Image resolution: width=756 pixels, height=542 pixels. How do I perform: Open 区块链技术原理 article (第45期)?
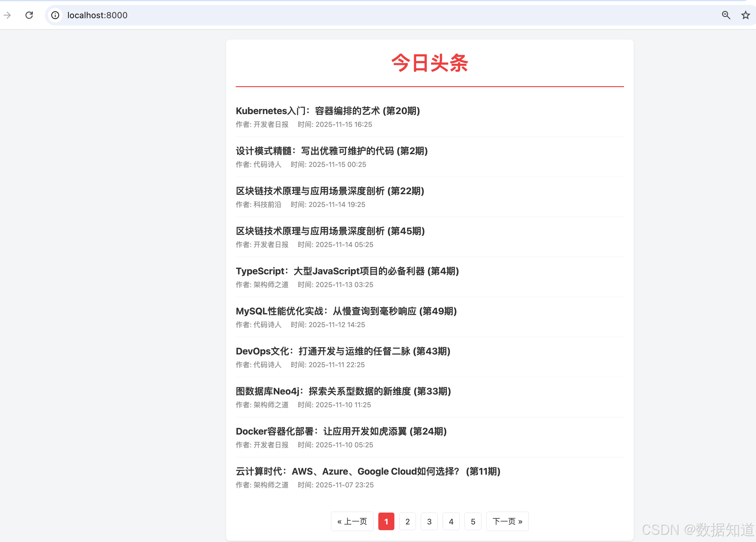(330, 231)
